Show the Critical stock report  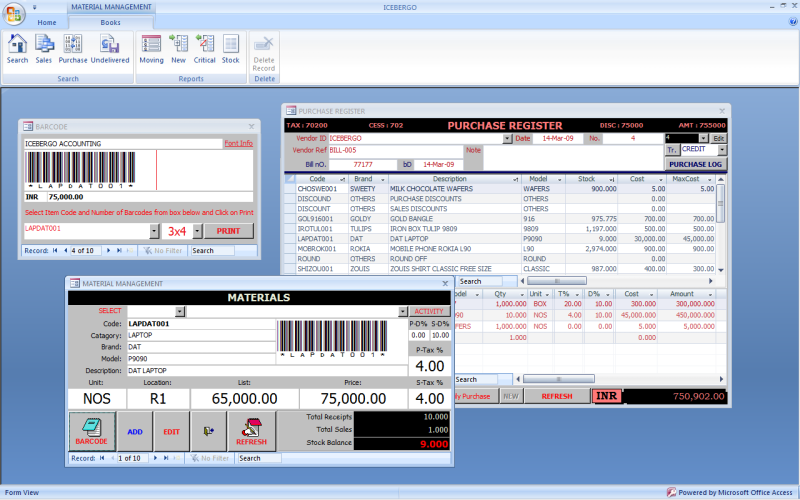[x=205, y=49]
